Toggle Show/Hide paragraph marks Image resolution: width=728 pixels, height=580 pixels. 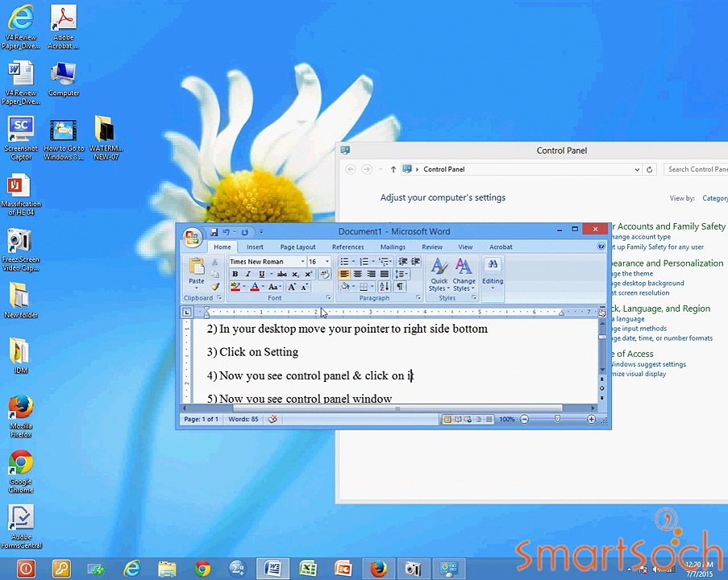pos(400,287)
